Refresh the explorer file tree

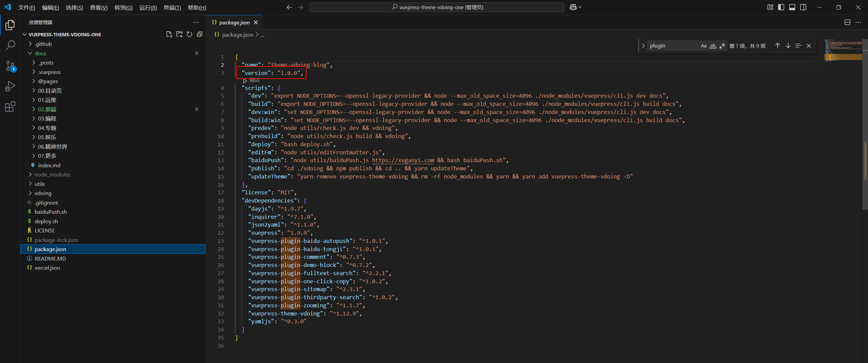coord(190,34)
